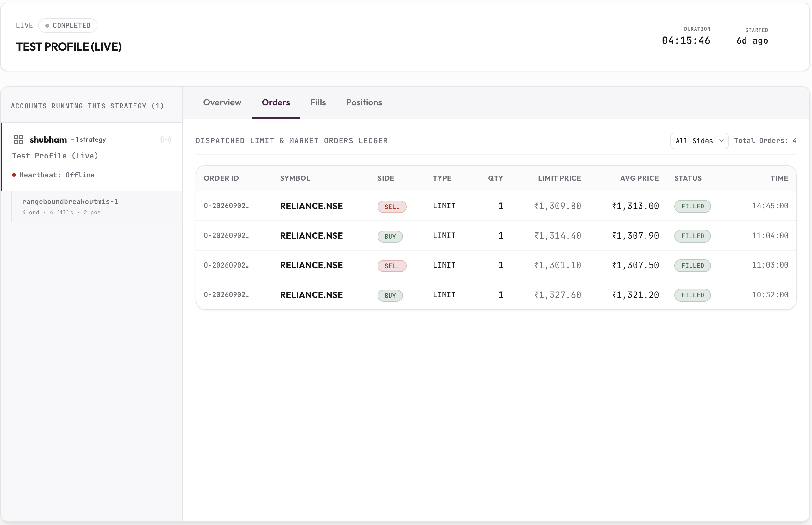Click the 11:04:00 time value
Image resolution: width=812 pixels, height=525 pixels.
point(770,236)
